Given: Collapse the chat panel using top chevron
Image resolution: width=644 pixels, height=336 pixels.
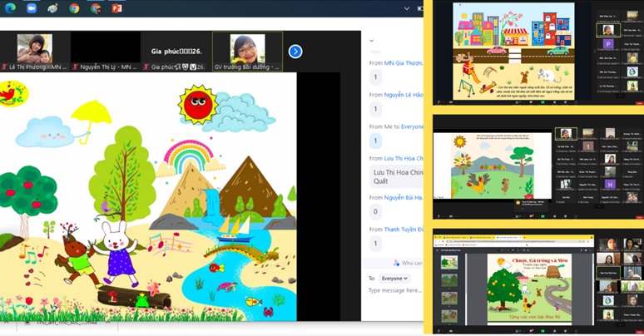Looking at the screenshot, I should coord(371,40).
